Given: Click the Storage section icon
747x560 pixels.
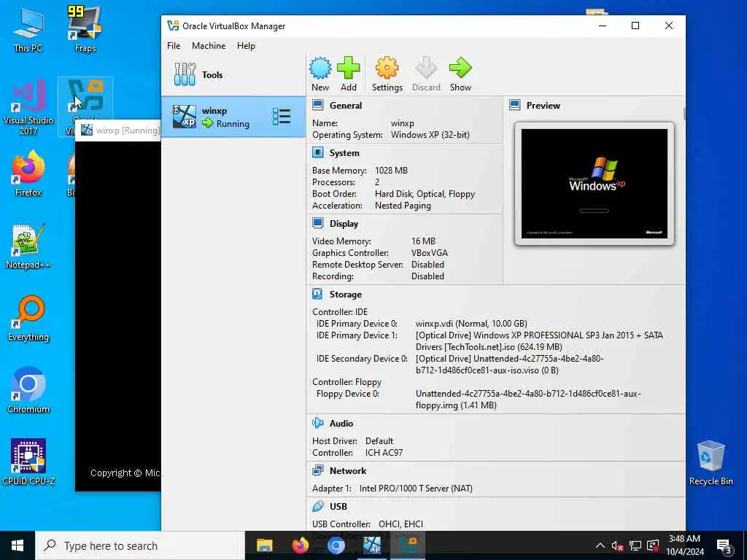Looking at the screenshot, I should tap(318, 294).
